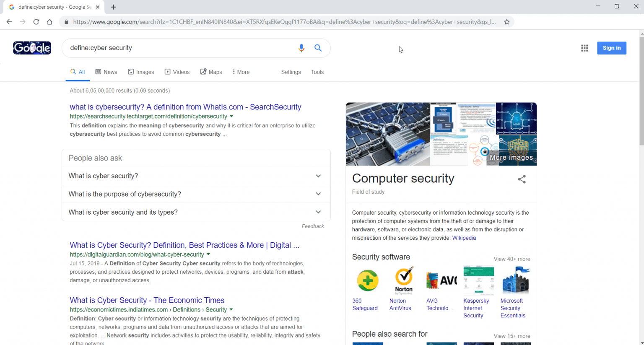Start a voice search with the microphone icon
Image resolution: width=644 pixels, height=345 pixels.
click(301, 48)
